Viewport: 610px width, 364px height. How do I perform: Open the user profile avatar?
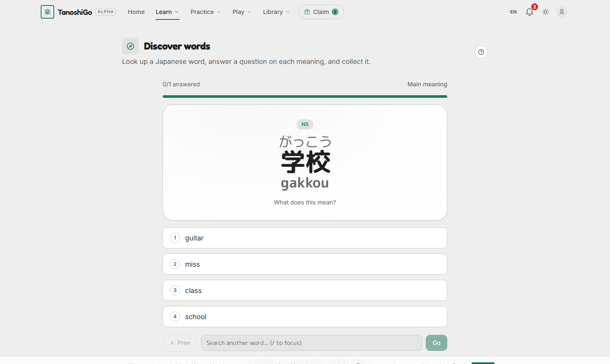tap(562, 12)
